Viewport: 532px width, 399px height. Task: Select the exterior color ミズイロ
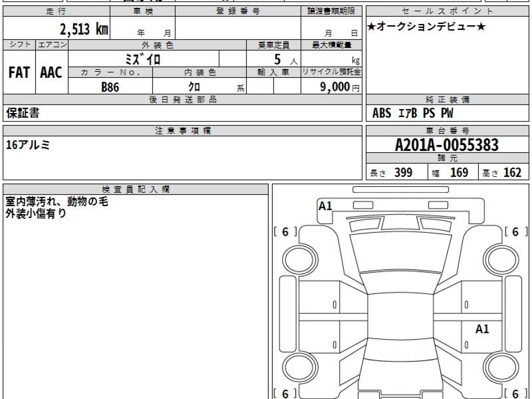143,59
